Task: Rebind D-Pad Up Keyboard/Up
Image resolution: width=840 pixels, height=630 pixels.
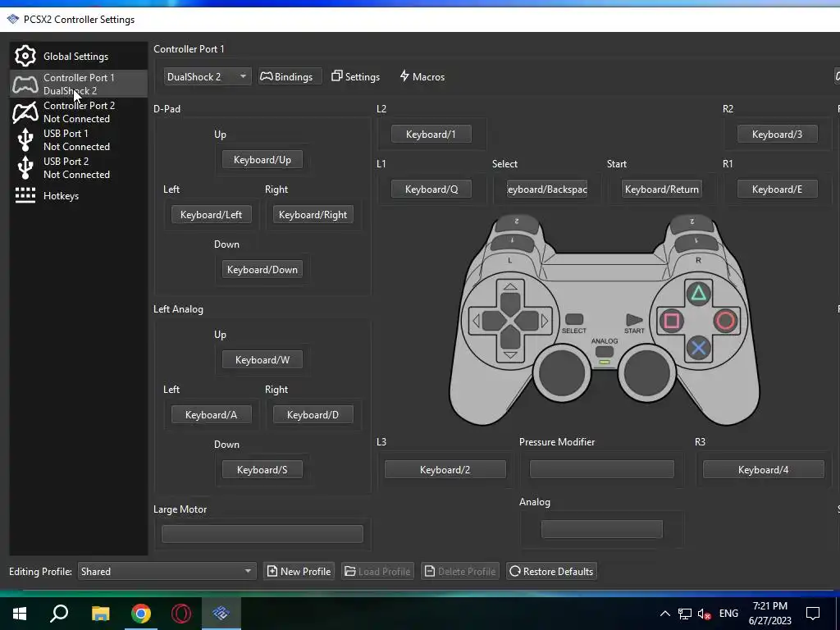Action: (x=262, y=160)
